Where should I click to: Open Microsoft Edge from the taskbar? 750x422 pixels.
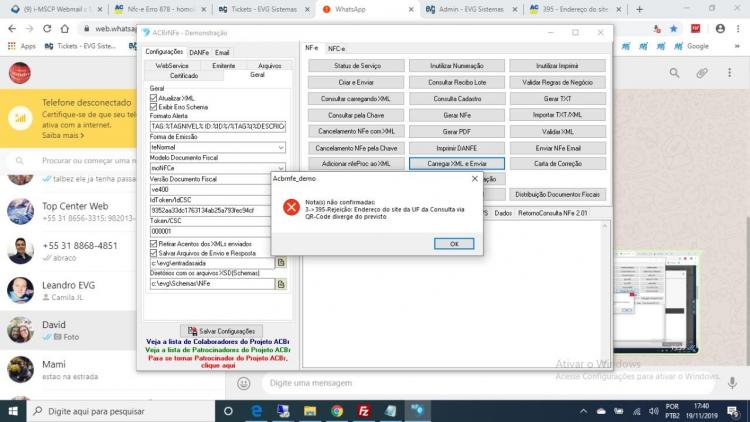256,411
